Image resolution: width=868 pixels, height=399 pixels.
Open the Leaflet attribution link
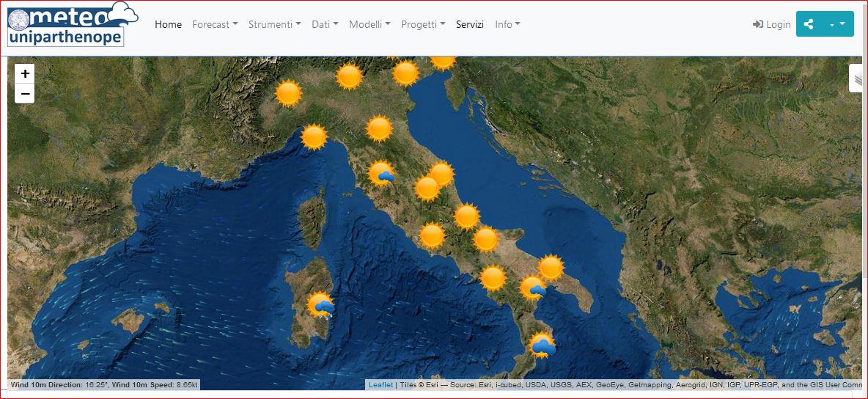pyautogui.click(x=380, y=385)
